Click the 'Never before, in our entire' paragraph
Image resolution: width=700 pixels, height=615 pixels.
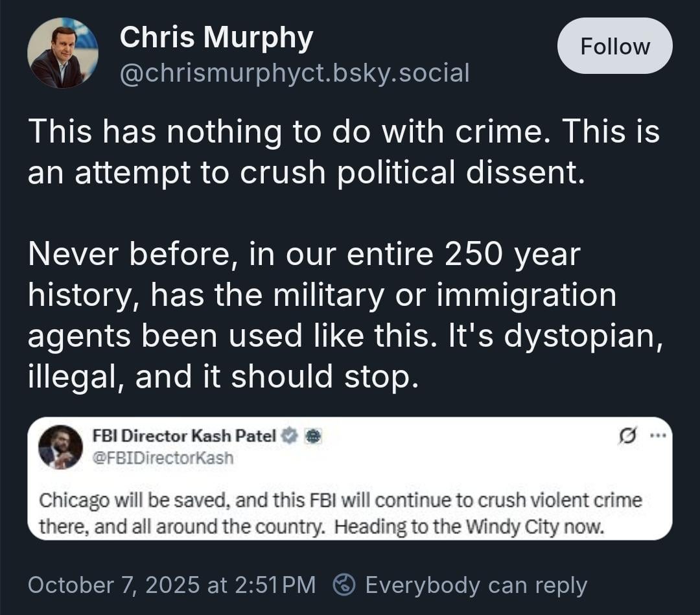pos(305,255)
